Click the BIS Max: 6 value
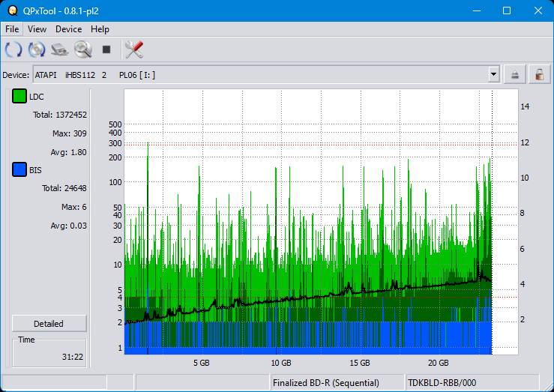This screenshot has height=392, width=554. pyautogui.click(x=74, y=207)
